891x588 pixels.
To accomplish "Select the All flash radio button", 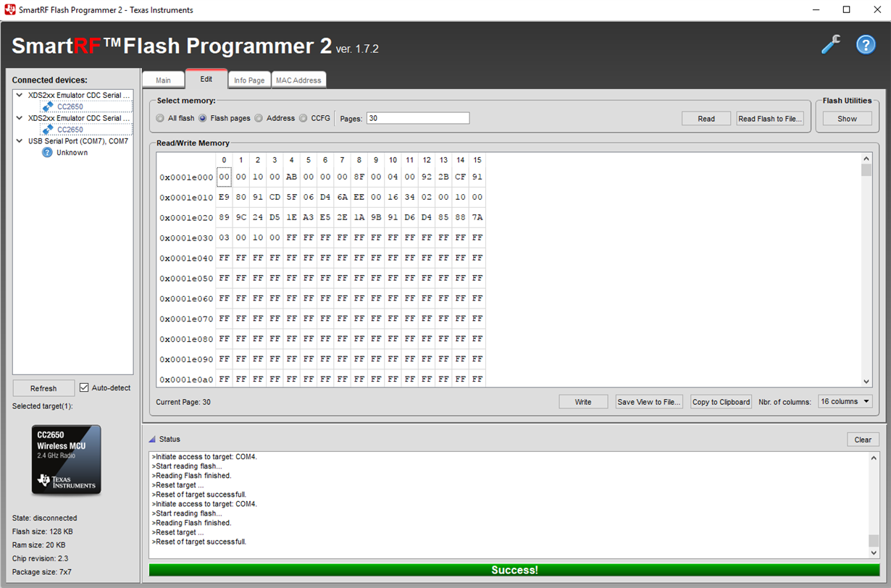I will [x=160, y=118].
